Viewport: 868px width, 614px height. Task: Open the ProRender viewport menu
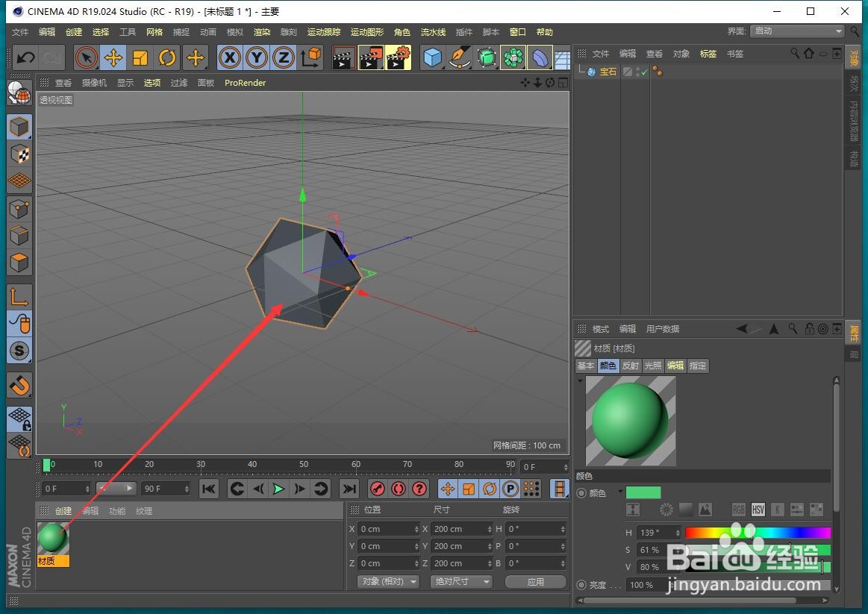(x=245, y=83)
